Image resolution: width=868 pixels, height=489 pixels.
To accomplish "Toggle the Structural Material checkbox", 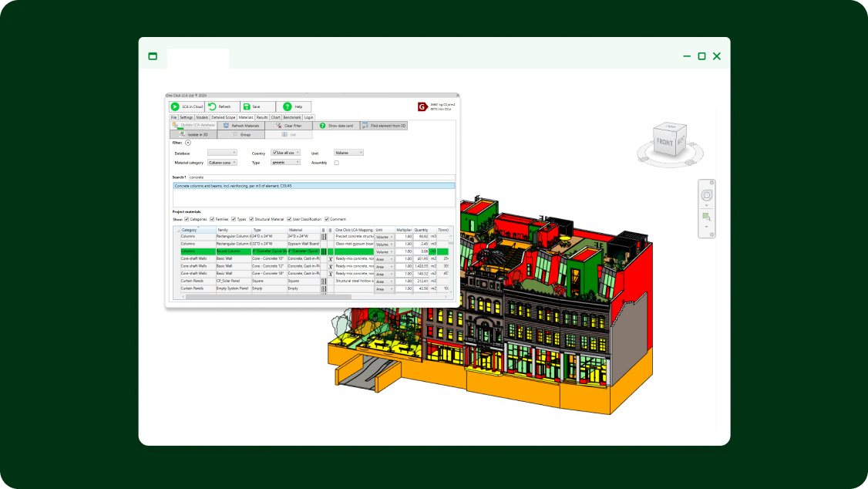I will pyautogui.click(x=251, y=219).
